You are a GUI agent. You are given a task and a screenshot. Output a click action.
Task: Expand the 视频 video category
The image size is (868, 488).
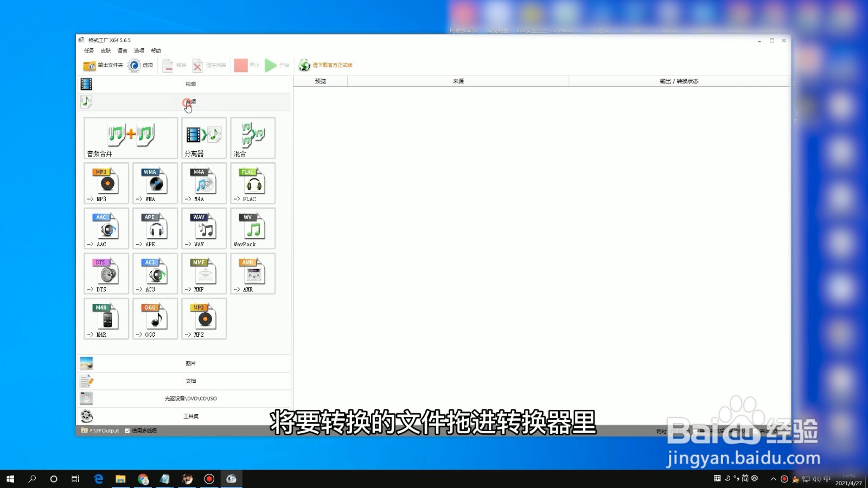pos(190,84)
